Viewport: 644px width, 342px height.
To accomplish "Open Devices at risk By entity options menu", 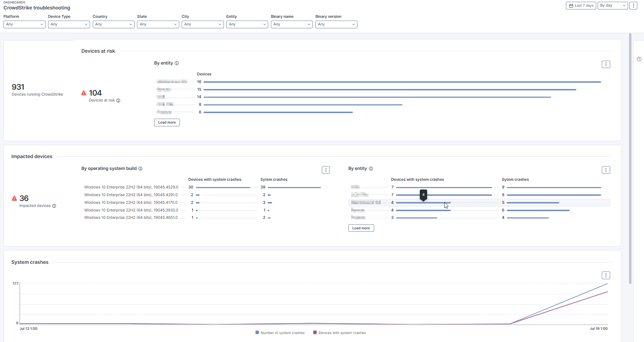I will pyautogui.click(x=606, y=65).
